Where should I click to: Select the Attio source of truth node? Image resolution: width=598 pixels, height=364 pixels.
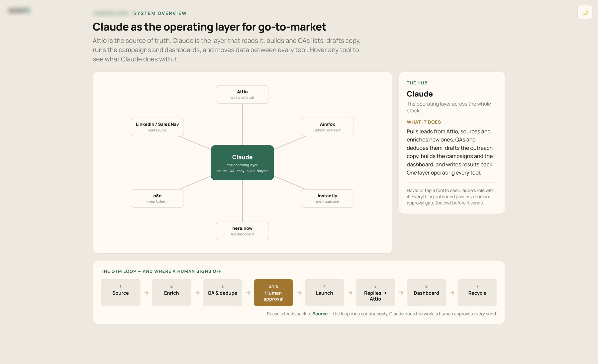(242, 95)
